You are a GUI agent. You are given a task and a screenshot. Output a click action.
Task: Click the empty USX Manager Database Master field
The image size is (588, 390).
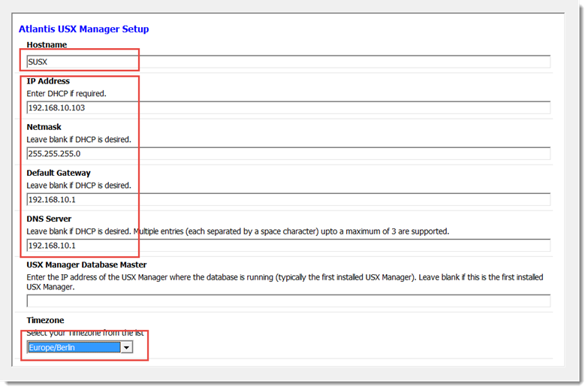click(288, 301)
